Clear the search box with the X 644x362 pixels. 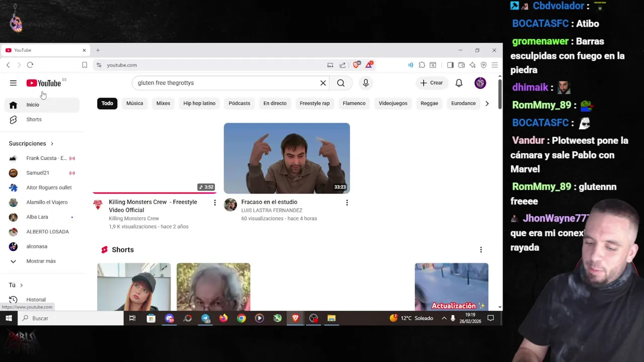coord(323,83)
